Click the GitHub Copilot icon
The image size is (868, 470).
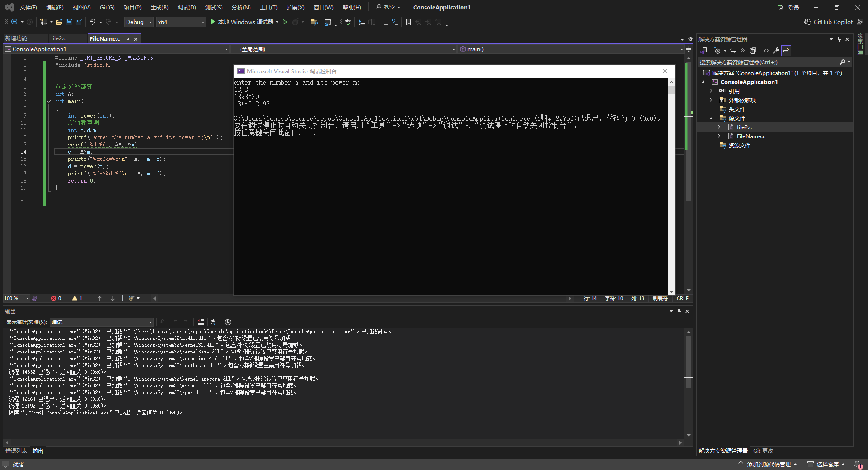807,22
